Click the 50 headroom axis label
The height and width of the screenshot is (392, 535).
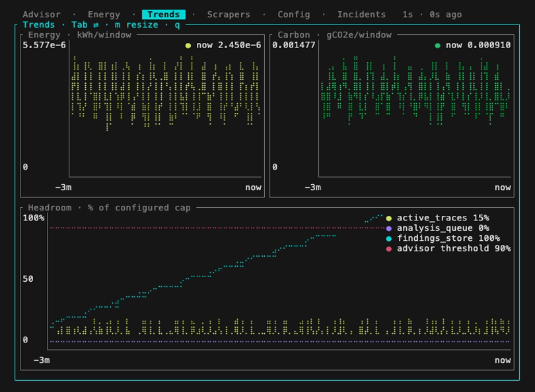tap(28, 279)
